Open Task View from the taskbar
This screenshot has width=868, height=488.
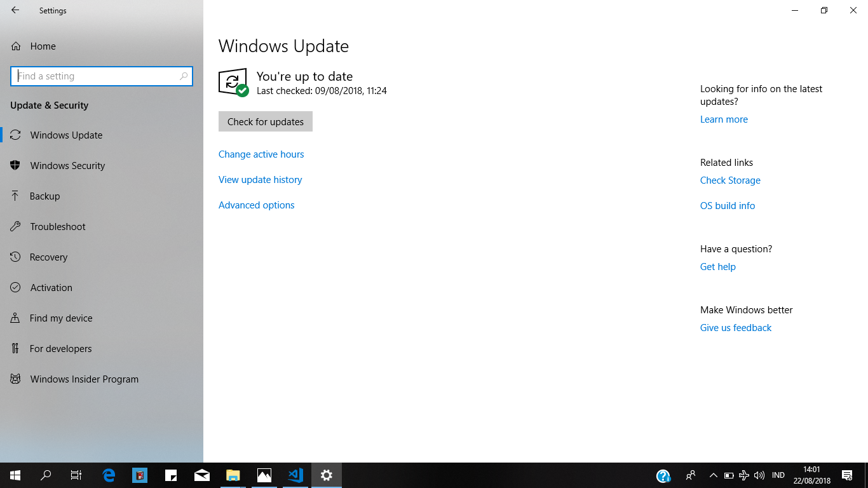pyautogui.click(x=76, y=475)
